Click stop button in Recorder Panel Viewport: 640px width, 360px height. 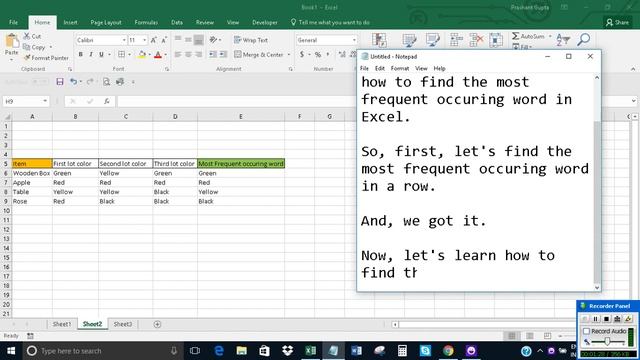pos(607,319)
